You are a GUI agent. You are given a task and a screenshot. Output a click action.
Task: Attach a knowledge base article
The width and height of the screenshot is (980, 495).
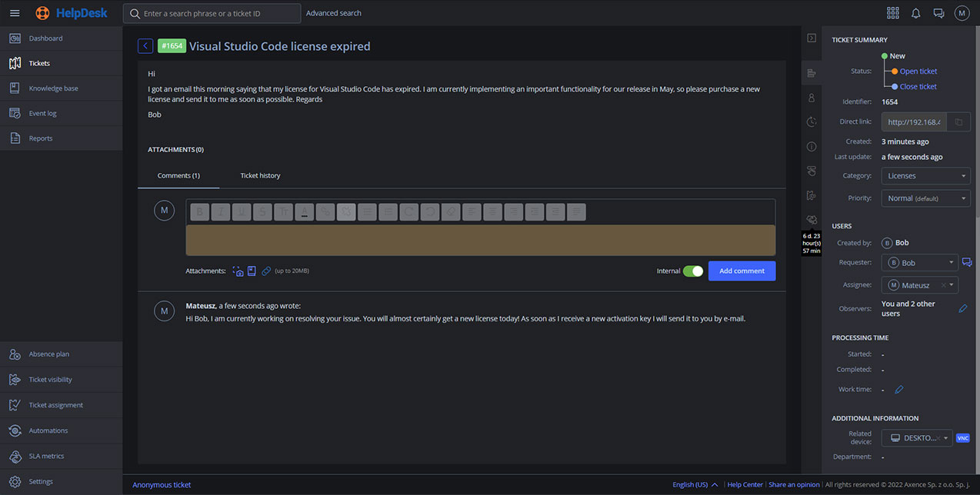click(x=252, y=271)
